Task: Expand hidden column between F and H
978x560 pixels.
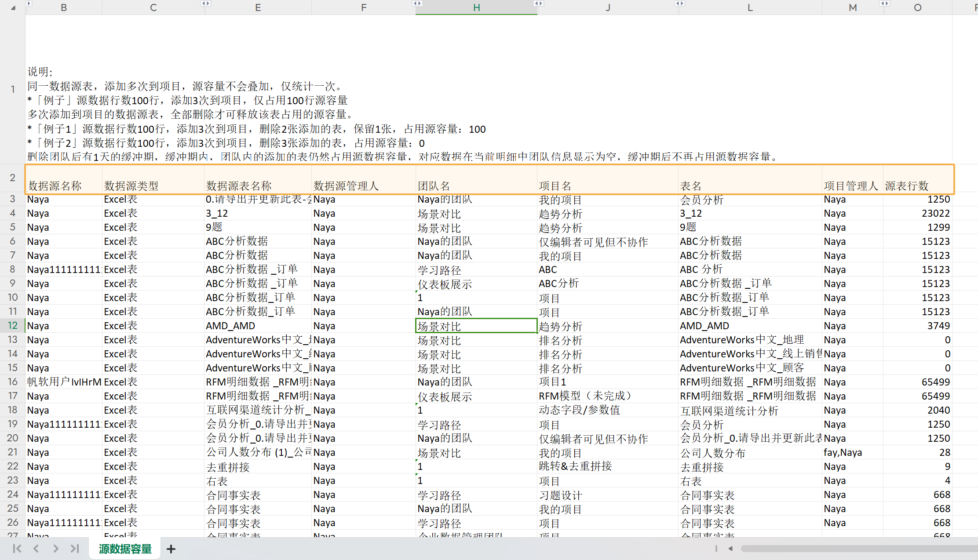Action: pos(417,4)
